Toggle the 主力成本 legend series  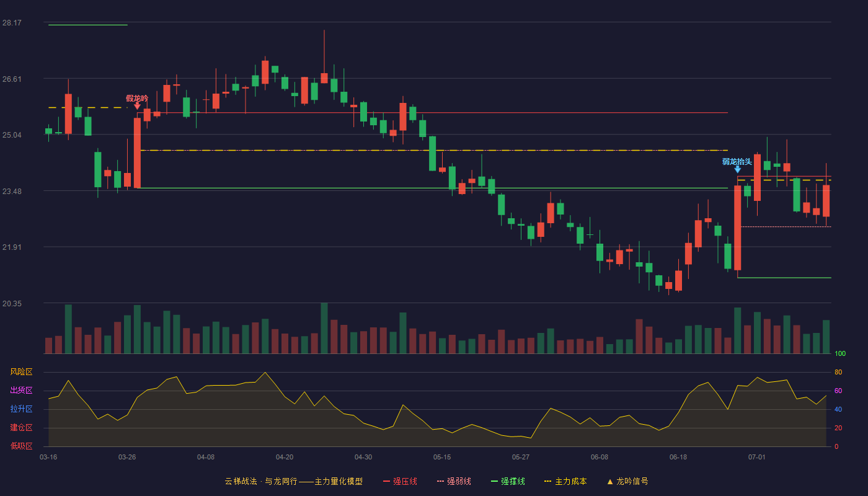point(565,481)
